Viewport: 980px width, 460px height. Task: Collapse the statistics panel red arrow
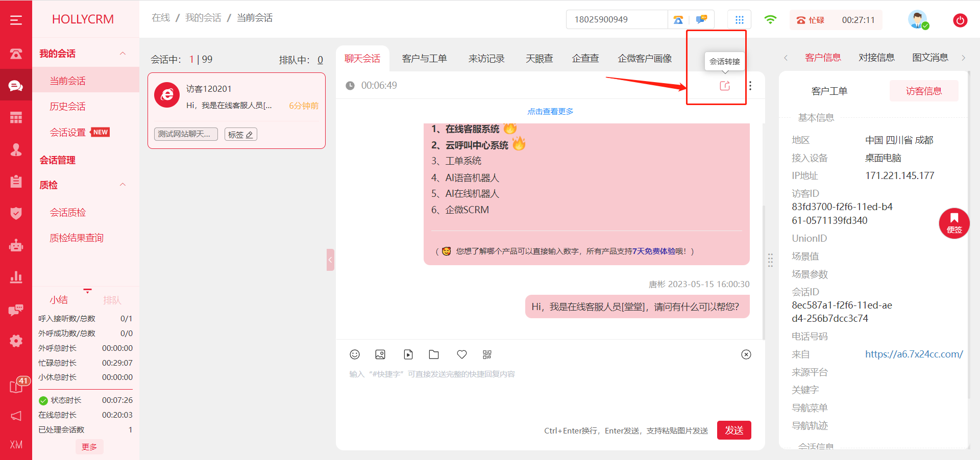[88, 291]
